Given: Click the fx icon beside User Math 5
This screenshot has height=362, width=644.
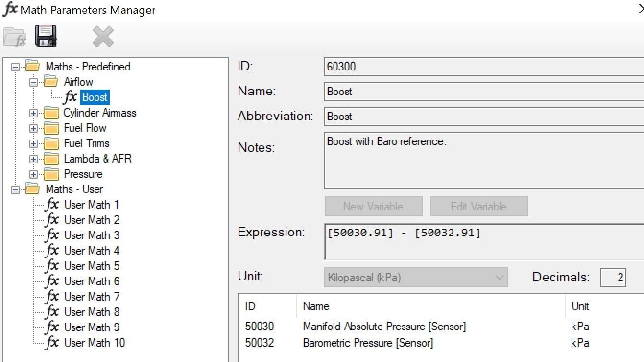Looking at the screenshot, I should [x=52, y=266].
